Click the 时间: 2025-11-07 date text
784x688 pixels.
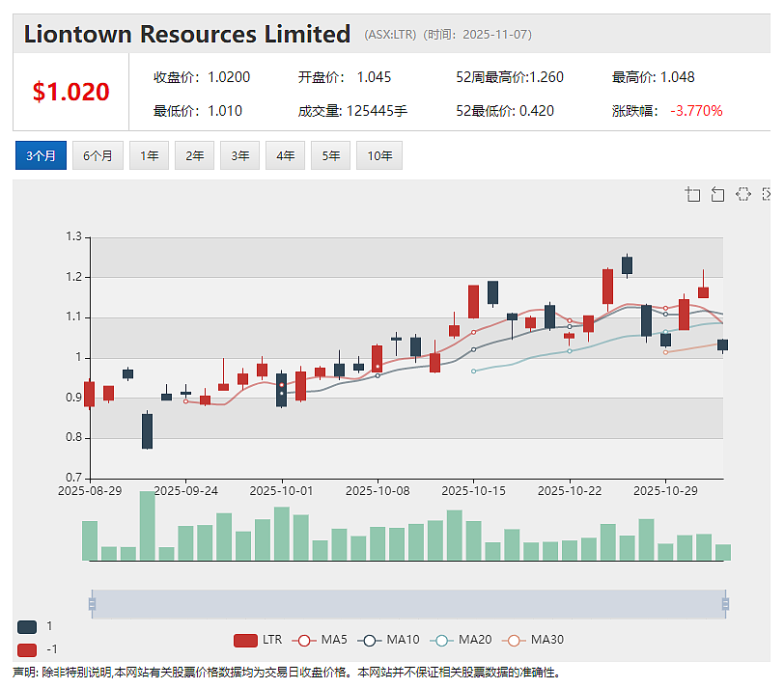pyautogui.click(x=478, y=35)
